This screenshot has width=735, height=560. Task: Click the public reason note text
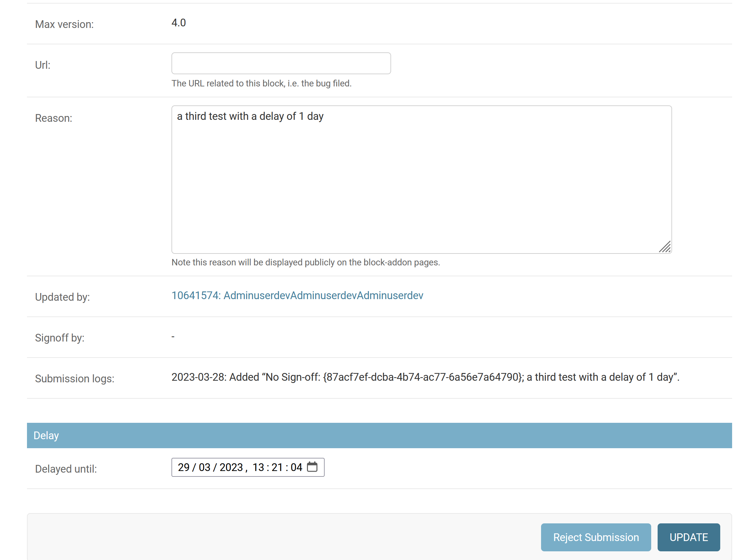click(x=306, y=262)
